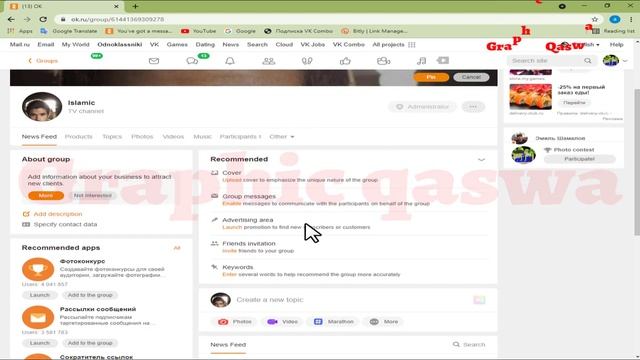The height and width of the screenshot is (360, 640).
Task: Open the three-dots group options button
Action: [473, 107]
